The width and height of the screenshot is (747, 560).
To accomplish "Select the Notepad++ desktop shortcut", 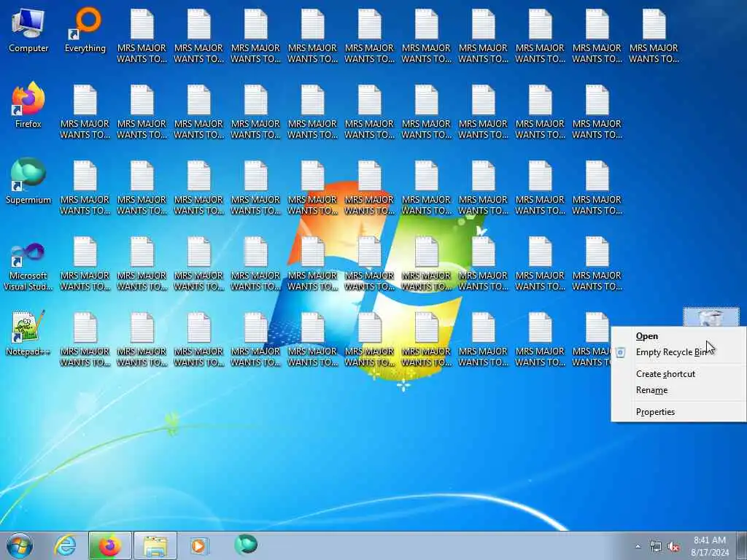I will [28, 333].
